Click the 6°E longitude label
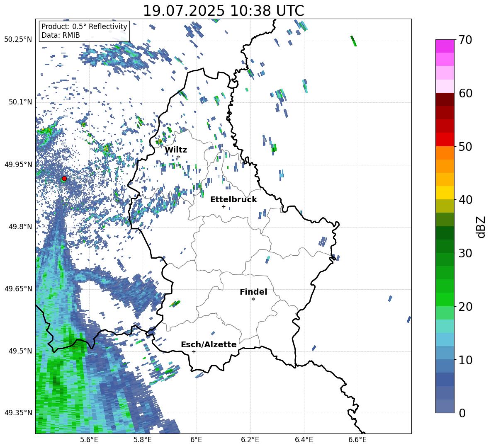 pyautogui.click(x=196, y=440)
